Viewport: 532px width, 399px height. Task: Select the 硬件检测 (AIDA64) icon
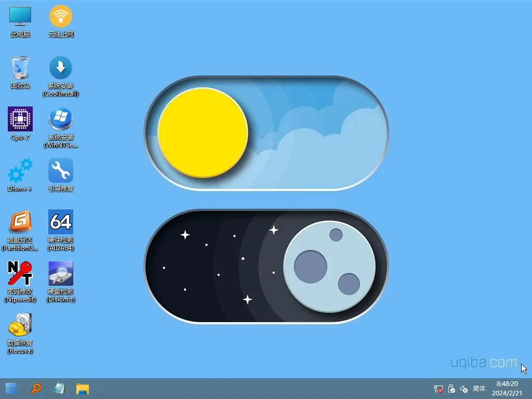61,231
